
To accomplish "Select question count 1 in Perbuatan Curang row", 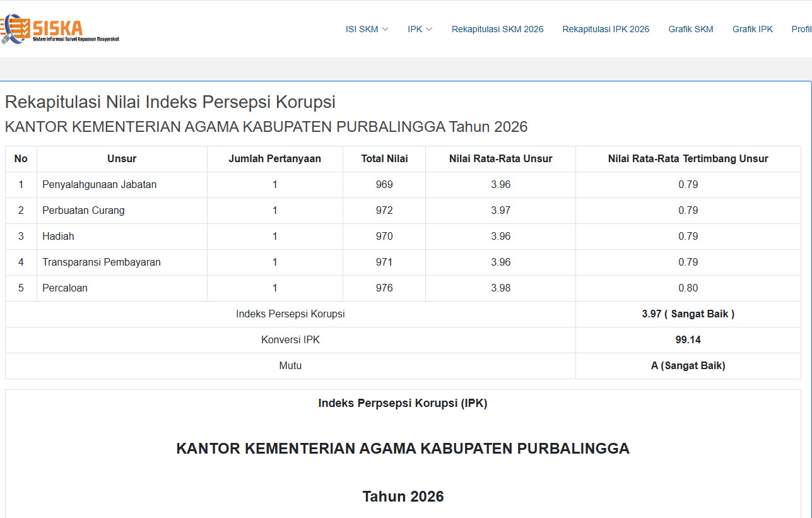I will point(275,211).
